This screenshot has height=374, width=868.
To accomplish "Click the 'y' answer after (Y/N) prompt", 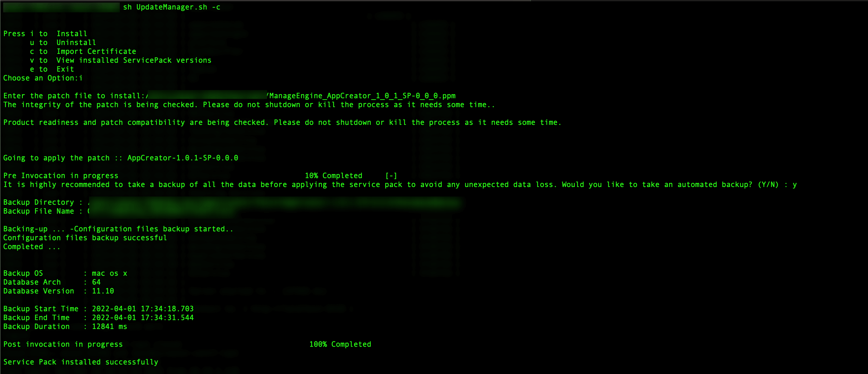I will [795, 185].
